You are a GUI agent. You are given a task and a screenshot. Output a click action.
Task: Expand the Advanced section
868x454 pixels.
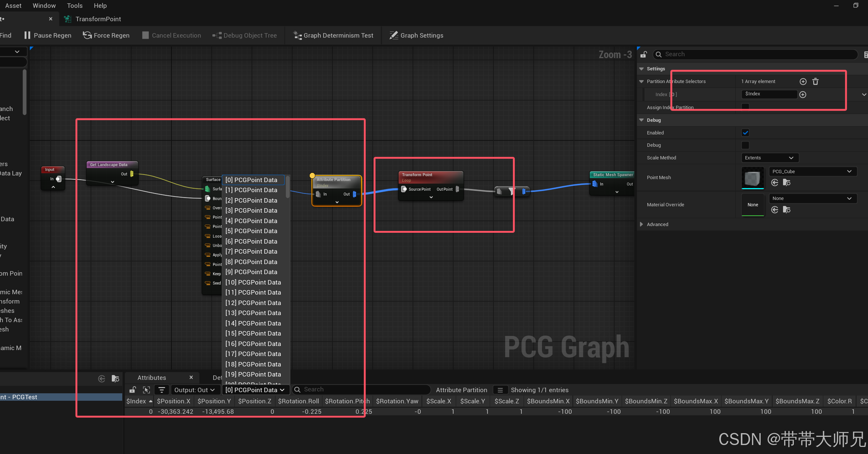641,224
